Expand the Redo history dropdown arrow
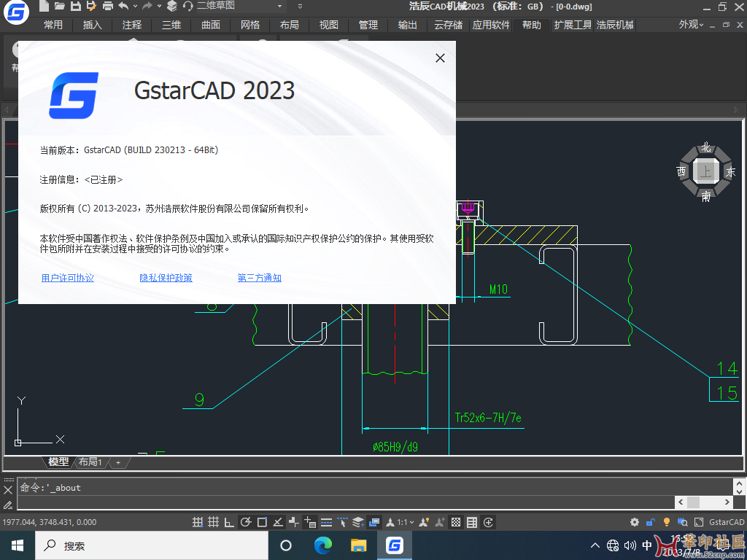Image resolution: width=747 pixels, height=560 pixels. tap(159, 6)
